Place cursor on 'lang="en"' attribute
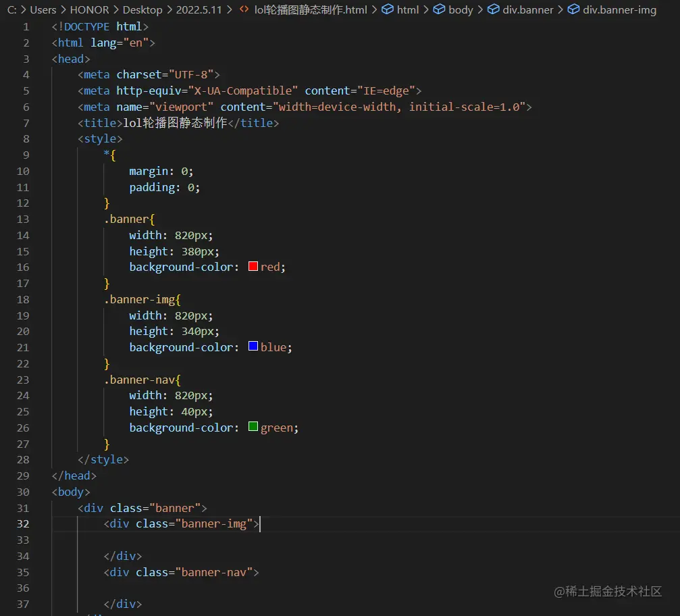 point(120,43)
